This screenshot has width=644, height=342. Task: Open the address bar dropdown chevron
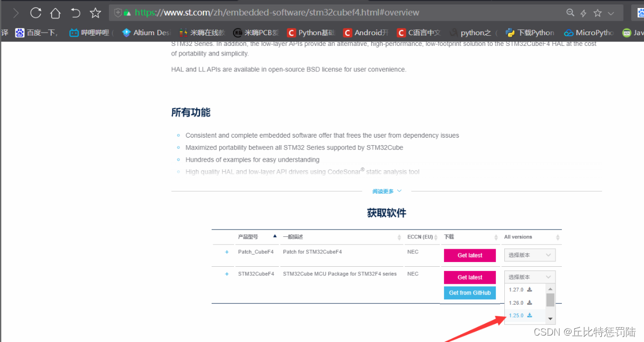(611, 13)
